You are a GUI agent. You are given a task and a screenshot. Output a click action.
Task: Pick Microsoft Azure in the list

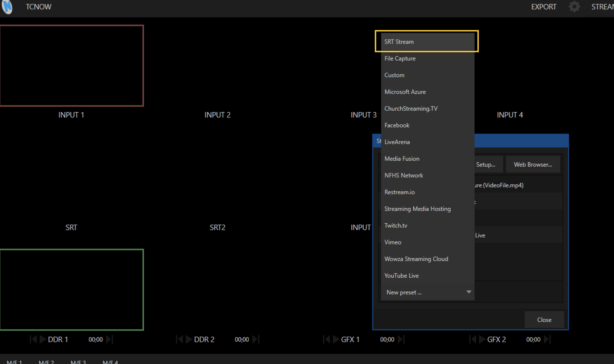(x=428, y=92)
